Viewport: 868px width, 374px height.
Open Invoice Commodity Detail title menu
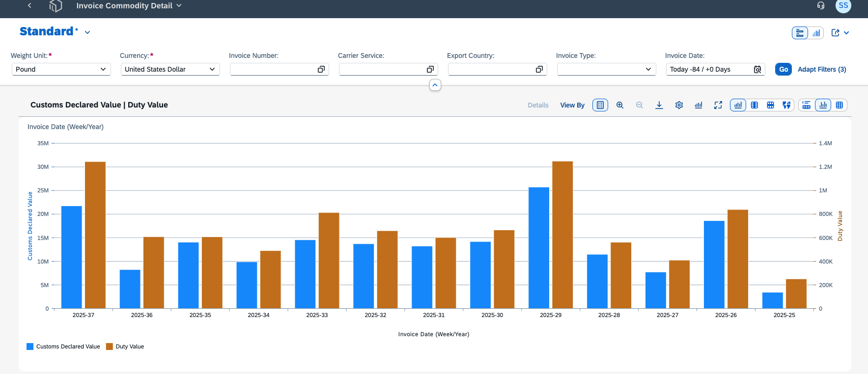[129, 5]
